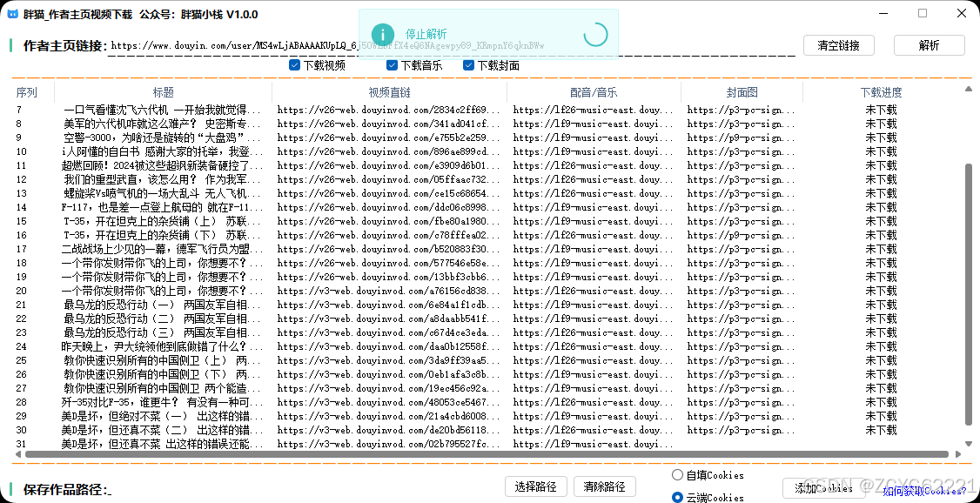The width and height of the screenshot is (980, 503).
Task: Select title cell '美D是坏,但还真不菜(二)'
Action: [163, 430]
